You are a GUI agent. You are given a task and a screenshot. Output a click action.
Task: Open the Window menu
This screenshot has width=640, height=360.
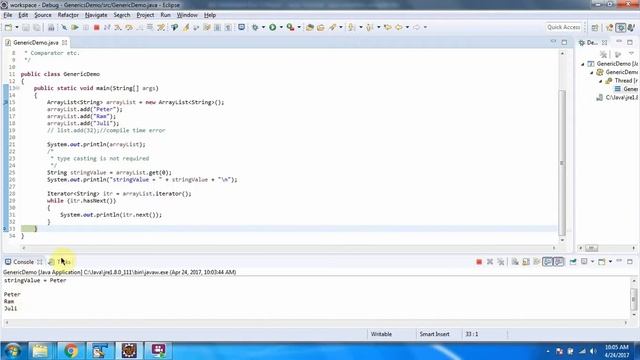pyautogui.click(x=187, y=15)
